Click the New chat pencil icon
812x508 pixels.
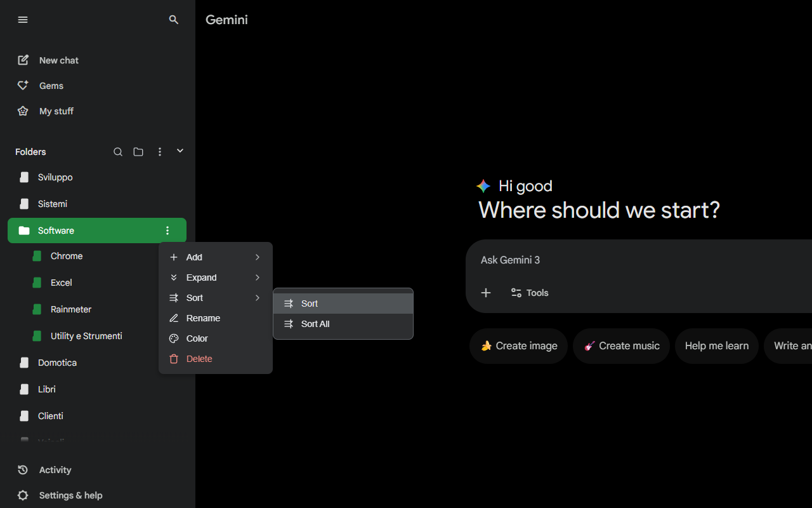click(23, 60)
